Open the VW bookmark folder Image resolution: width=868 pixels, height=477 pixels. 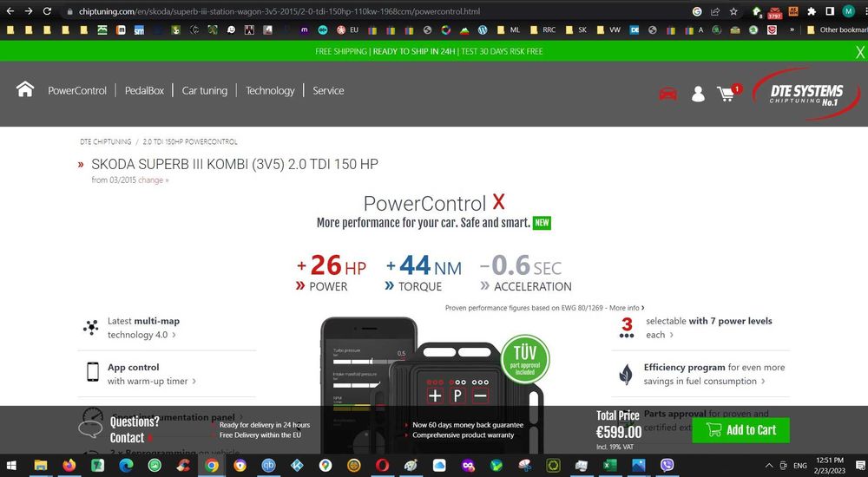click(609, 29)
